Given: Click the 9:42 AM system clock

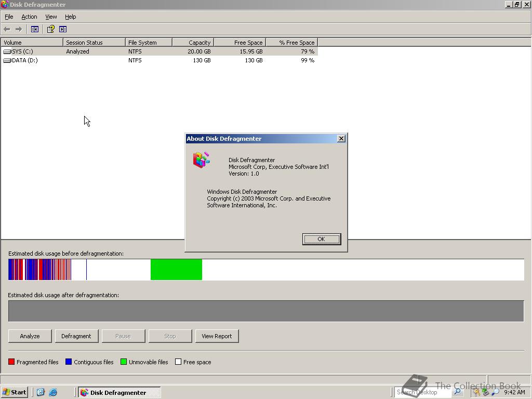Looking at the screenshot, I should click(514, 392).
